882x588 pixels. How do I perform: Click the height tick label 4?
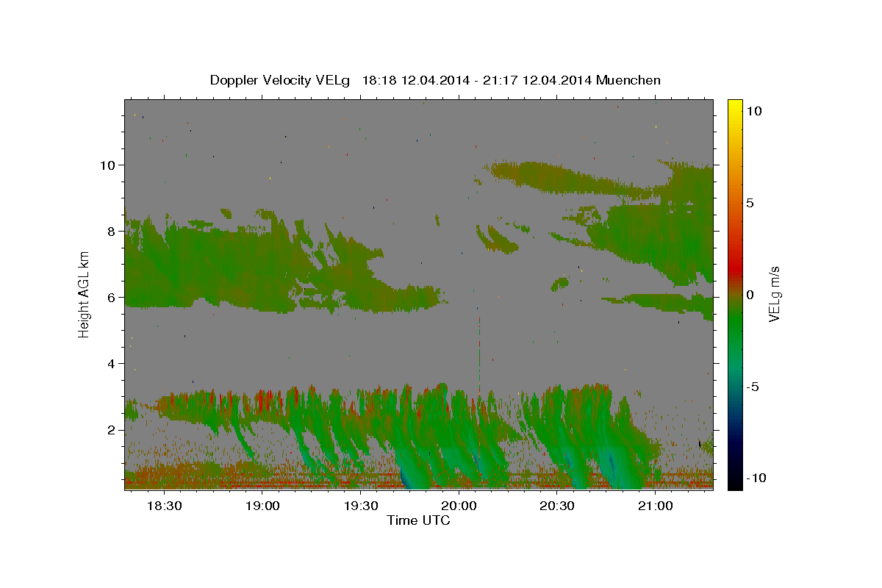click(x=112, y=363)
